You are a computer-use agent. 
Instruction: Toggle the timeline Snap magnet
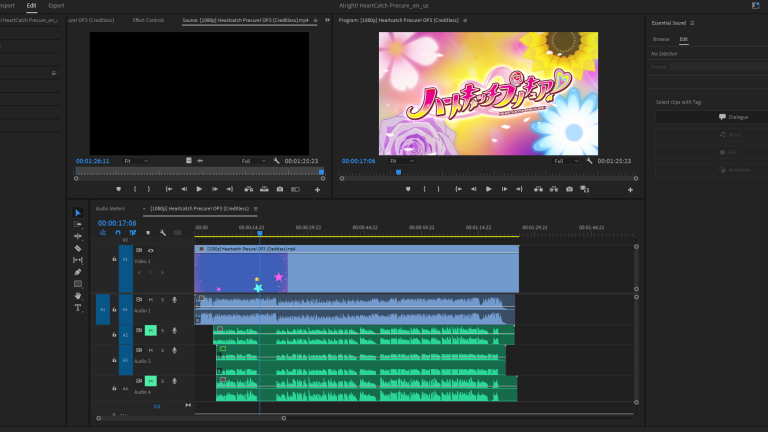117,233
